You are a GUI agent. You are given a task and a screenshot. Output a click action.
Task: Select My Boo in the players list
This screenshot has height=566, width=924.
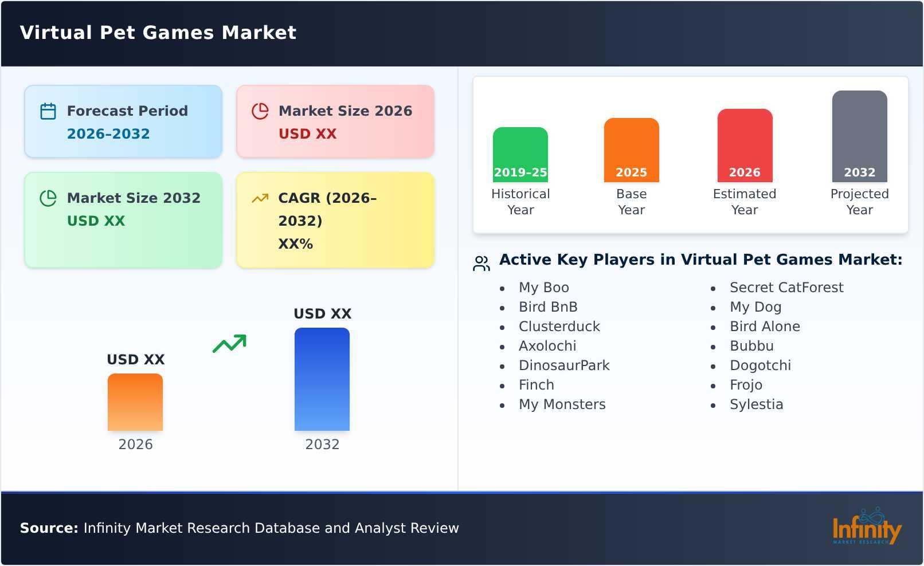(x=544, y=288)
